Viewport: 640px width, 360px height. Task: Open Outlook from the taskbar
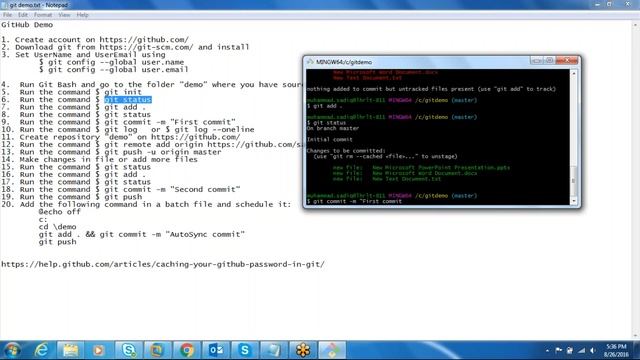216,350
